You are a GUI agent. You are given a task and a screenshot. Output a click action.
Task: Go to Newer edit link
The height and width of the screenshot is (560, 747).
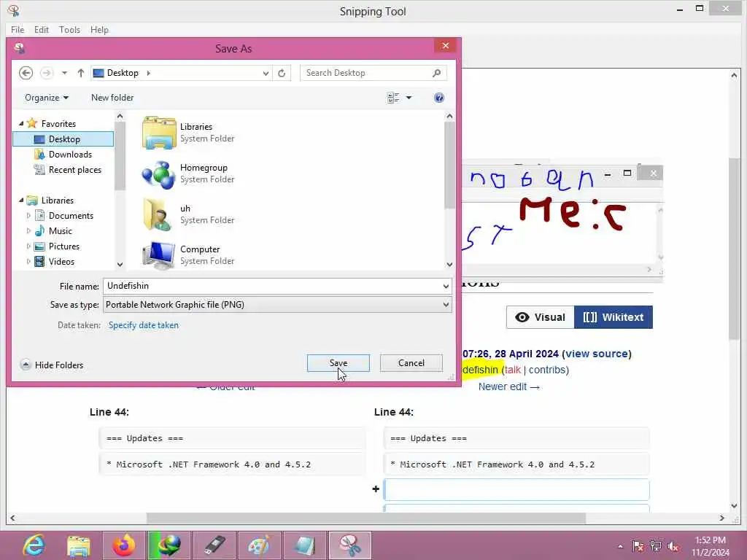(x=508, y=386)
